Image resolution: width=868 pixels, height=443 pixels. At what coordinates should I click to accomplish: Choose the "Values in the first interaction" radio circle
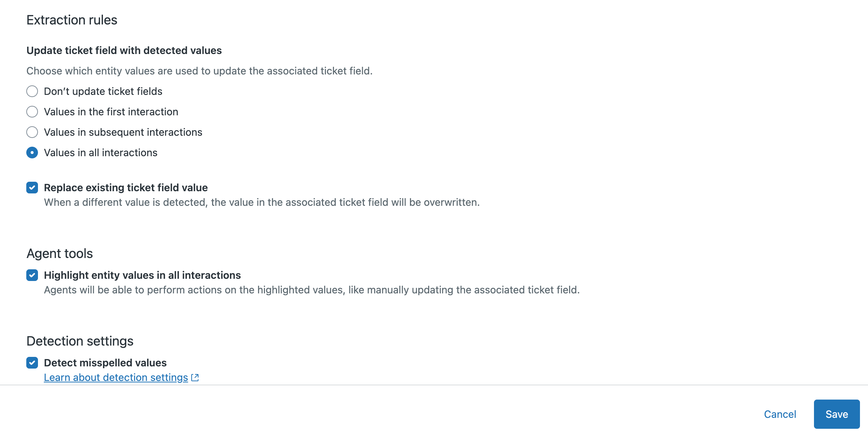pos(32,112)
